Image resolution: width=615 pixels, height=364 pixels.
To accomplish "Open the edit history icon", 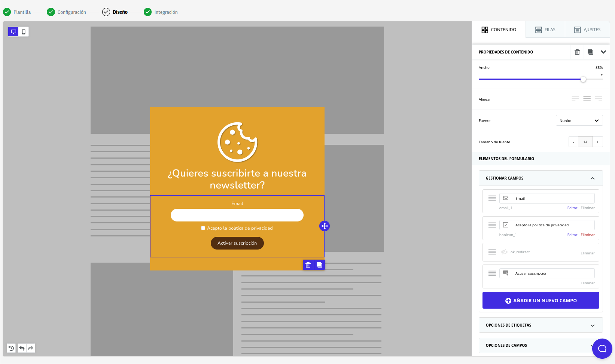I will (11, 348).
